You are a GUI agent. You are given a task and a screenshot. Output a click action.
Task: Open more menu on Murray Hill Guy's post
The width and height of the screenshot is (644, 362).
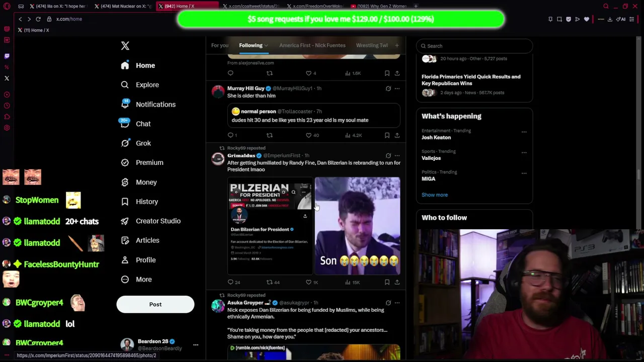click(x=397, y=88)
